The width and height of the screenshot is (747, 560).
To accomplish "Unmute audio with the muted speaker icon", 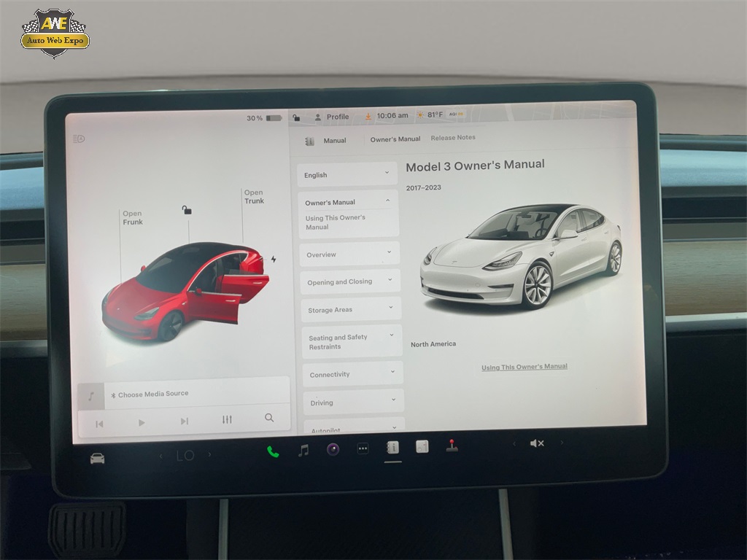I will point(537,443).
